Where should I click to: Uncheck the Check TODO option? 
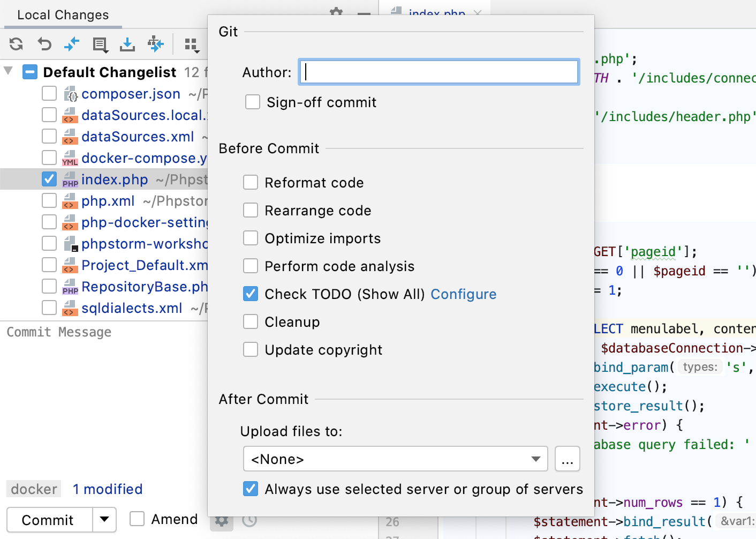coord(251,294)
